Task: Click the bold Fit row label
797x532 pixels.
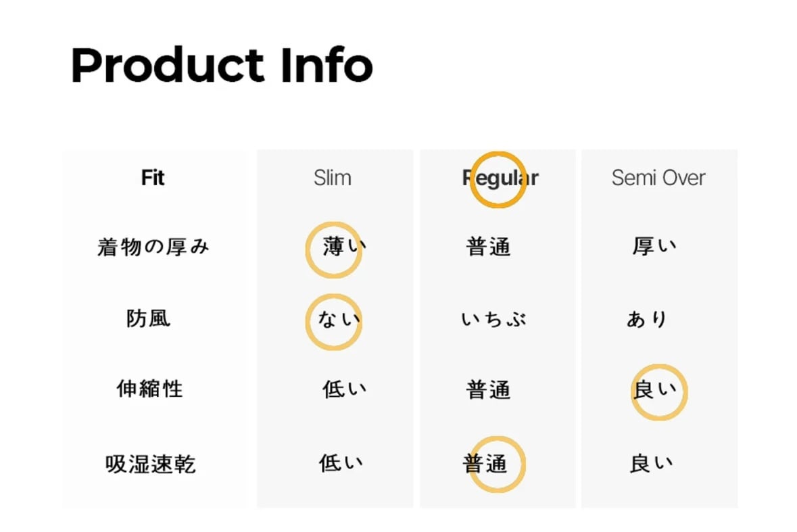Action: (x=153, y=178)
